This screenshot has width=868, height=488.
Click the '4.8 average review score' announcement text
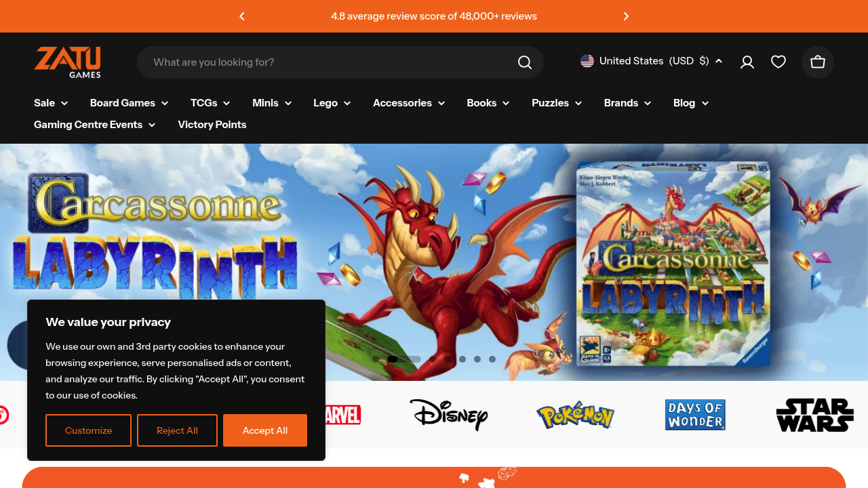click(434, 16)
